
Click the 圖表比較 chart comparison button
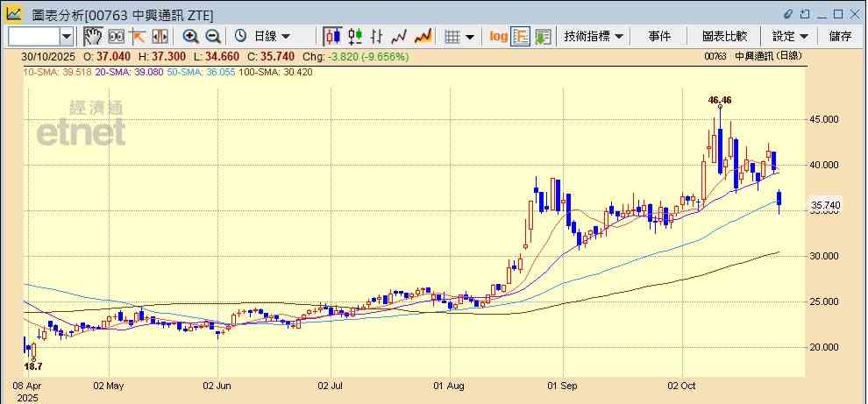click(724, 36)
